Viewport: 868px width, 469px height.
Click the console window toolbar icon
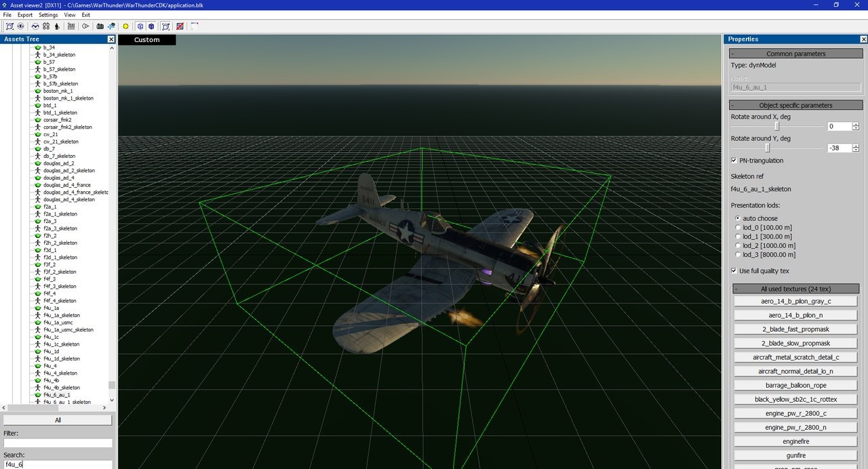pos(195,26)
